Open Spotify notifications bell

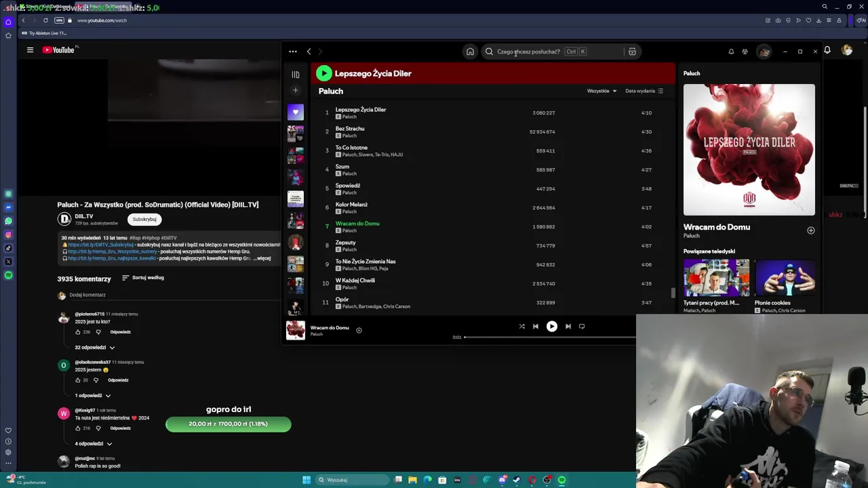click(731, 52)
